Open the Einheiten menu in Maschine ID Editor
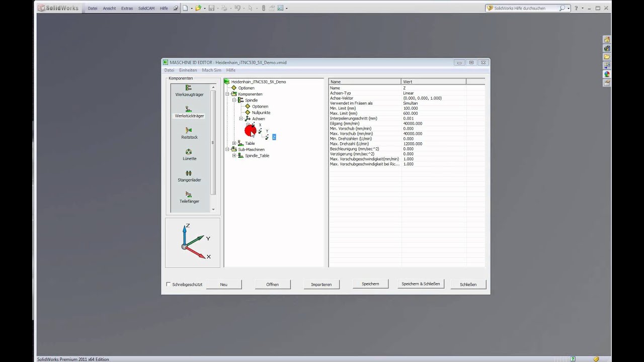The image size is (644, 362). (x=188, y=70)
